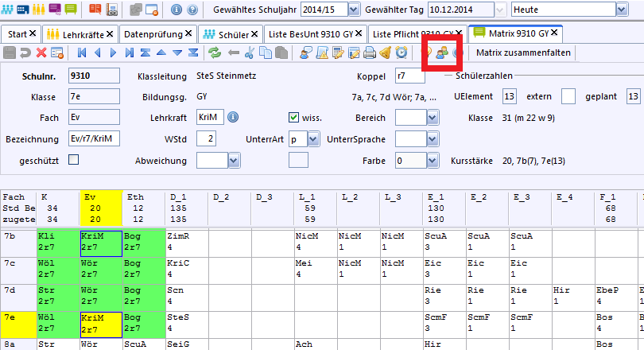This screenshot has height=350, width=644.
Task: Click into the Schulnr. field
Action: pyautogui.click(x=94, y=76)
